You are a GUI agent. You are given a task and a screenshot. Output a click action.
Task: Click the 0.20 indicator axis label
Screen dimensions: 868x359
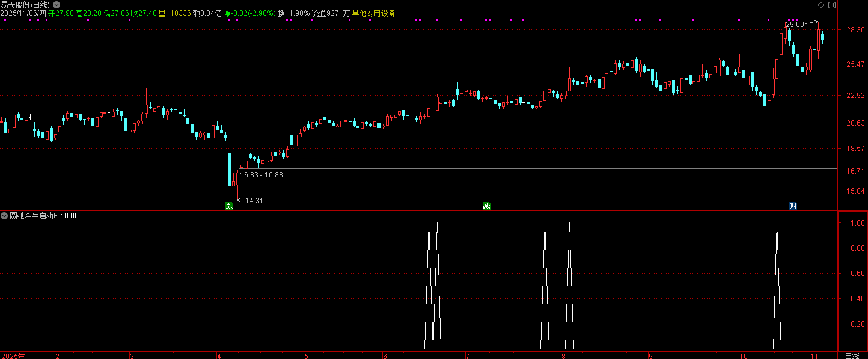click(x=858, y=324)
